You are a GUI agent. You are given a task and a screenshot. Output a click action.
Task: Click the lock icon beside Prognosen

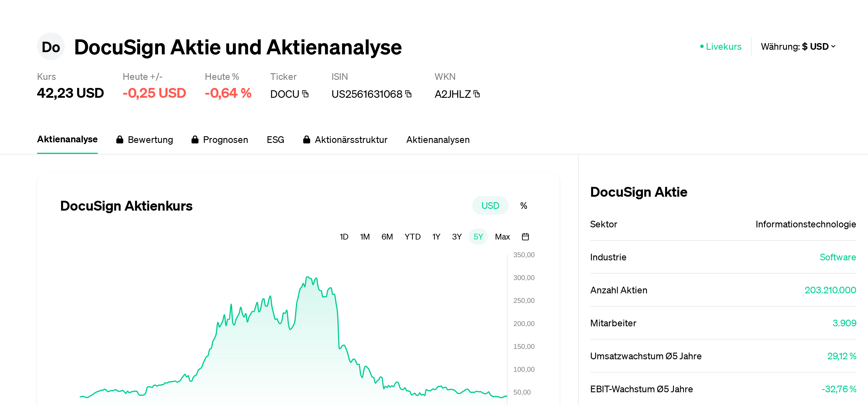pos(195,139)
